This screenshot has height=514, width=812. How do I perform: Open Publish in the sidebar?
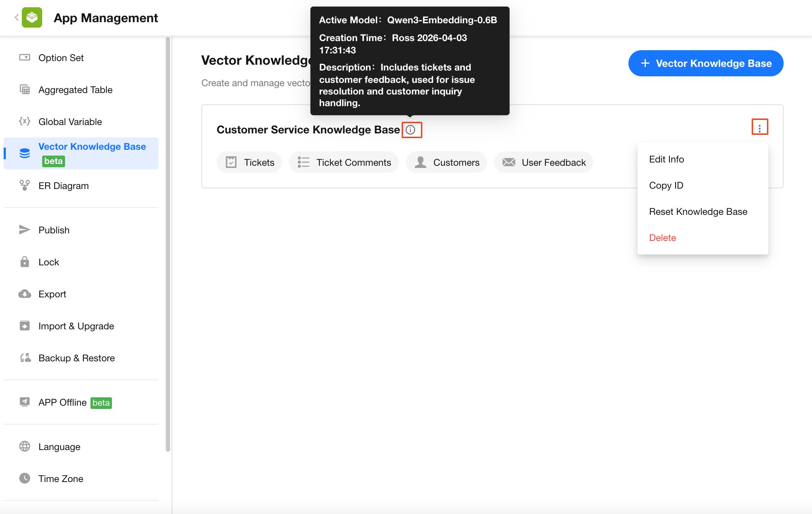tap(54, 230)
